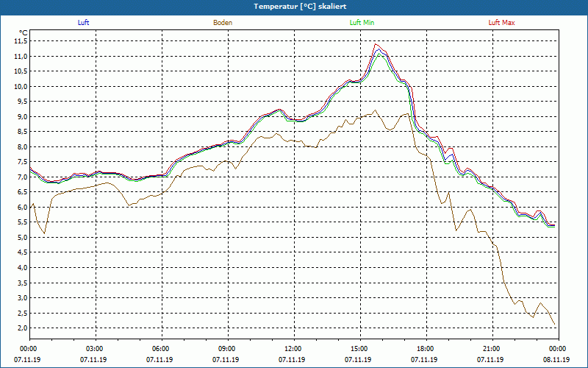This screenshot has width=588, height=368.
Task: Click the 11,0 y-axis value
Action: pyautogui.click(x=21, y=57)
